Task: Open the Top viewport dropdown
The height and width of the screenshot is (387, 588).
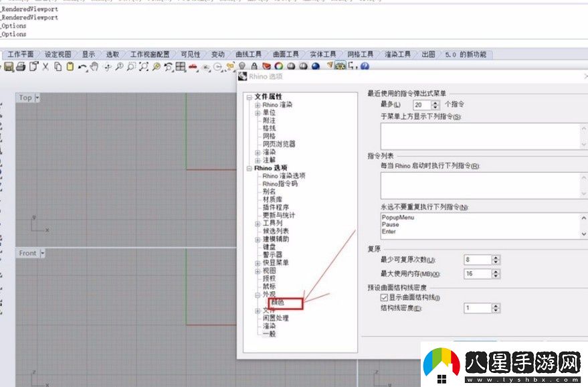Action: 38,97
